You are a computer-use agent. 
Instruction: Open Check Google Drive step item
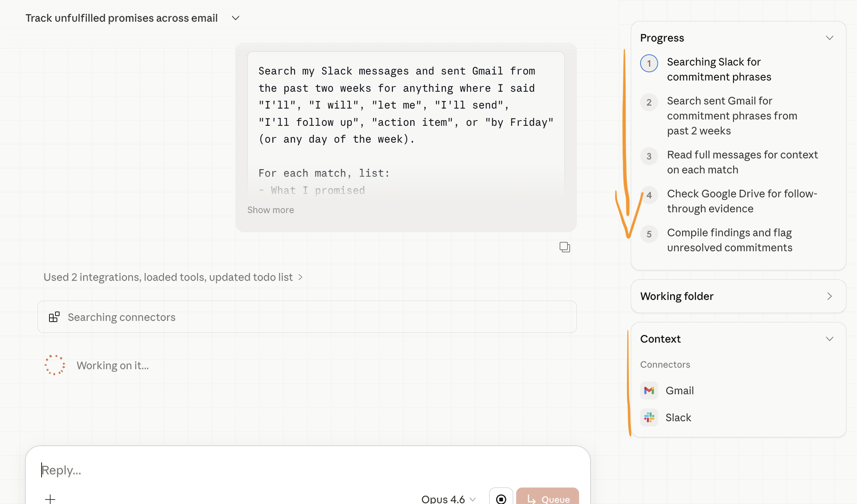click(742, 201)
